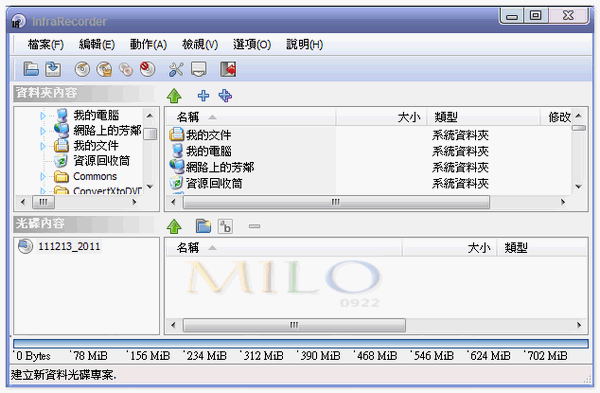Click folder tree horizontal scroll right arrow
600x393 pixels.
(134, 202)
